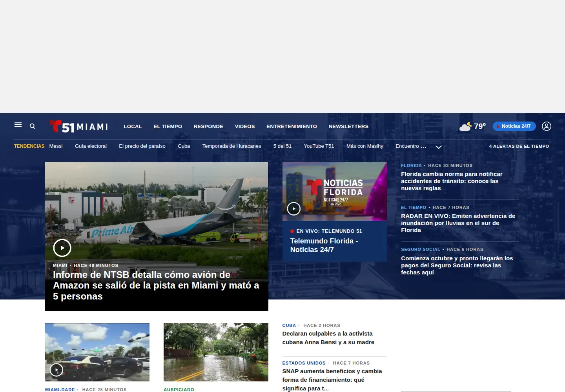Open the RADAR EN VIVO flood warning article
This screenshot has width=565, height=392.
coord(458,223)
